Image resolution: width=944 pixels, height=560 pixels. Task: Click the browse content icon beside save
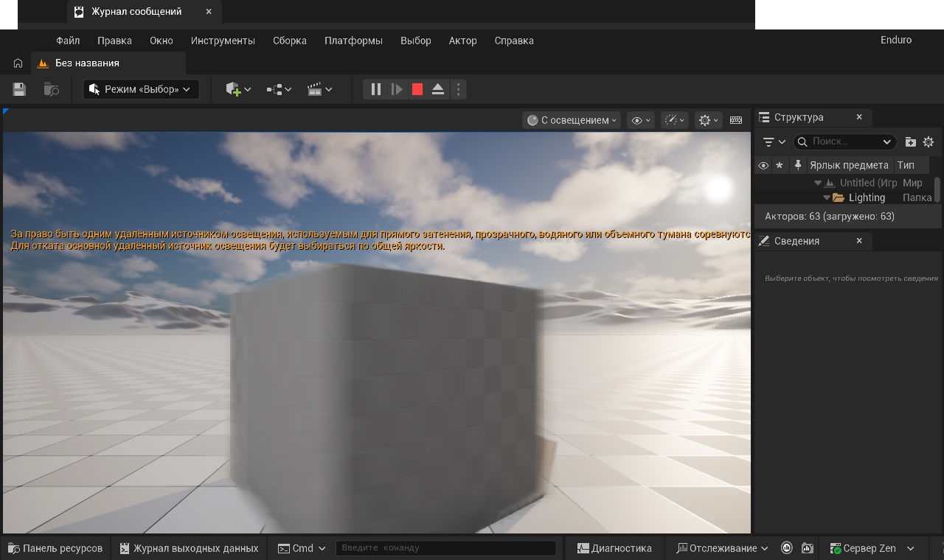pos(51,89)
